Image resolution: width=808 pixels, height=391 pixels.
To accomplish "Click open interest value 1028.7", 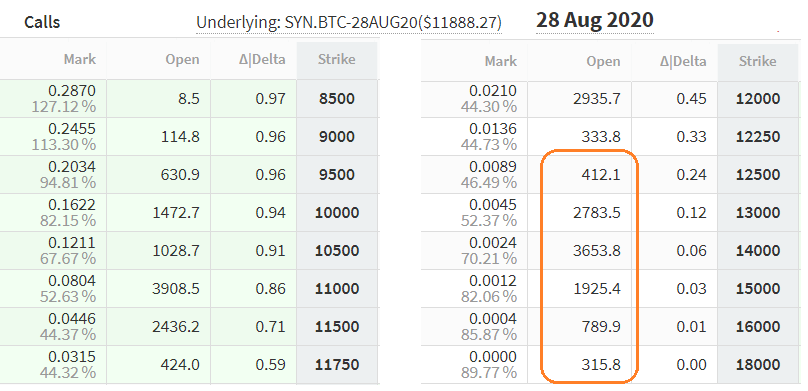I will pos(176,251).
